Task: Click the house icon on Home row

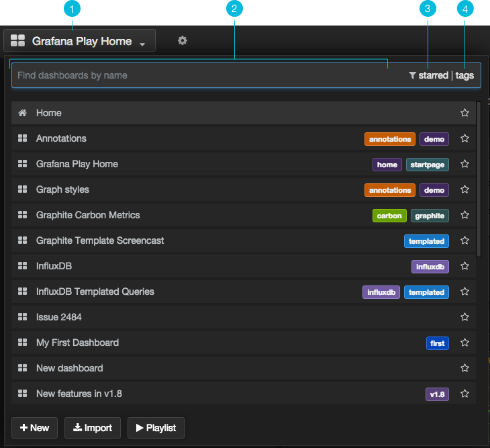Action: (x=22, y=113)
